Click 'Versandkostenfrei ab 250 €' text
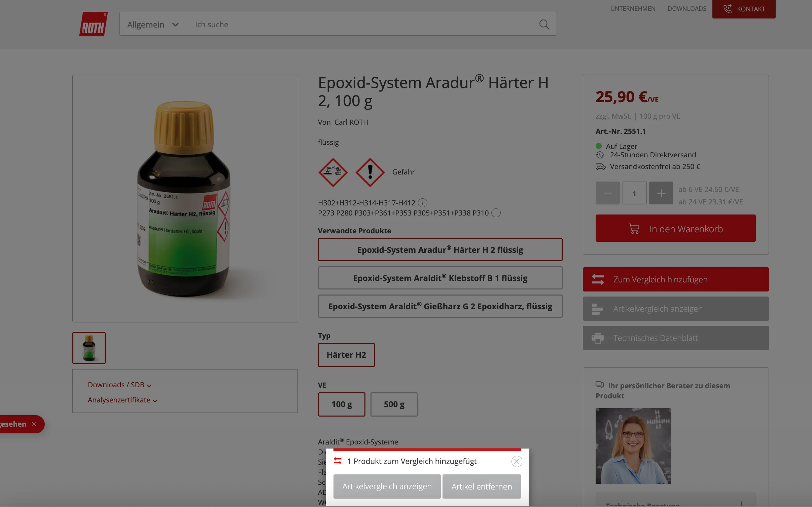The image size is (812, 507). pos(655,167)
